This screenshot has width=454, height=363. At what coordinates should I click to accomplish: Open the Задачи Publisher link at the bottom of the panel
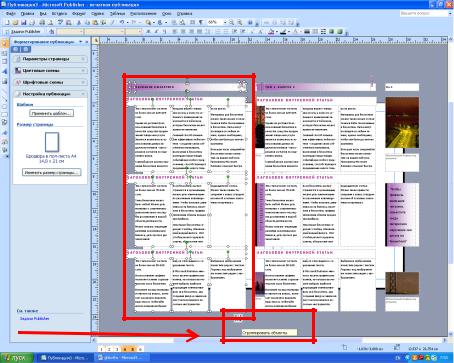pos(35,319)
